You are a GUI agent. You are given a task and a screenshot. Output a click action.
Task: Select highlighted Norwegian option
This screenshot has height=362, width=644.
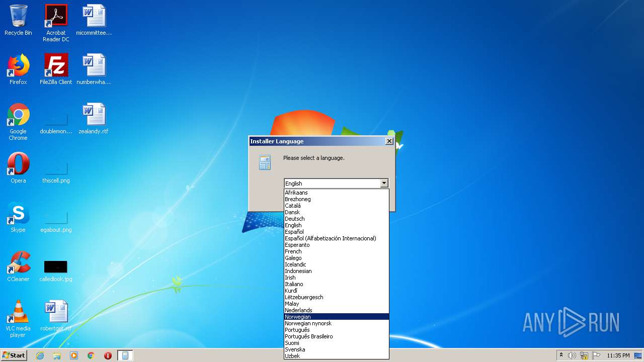pos(337,317)
